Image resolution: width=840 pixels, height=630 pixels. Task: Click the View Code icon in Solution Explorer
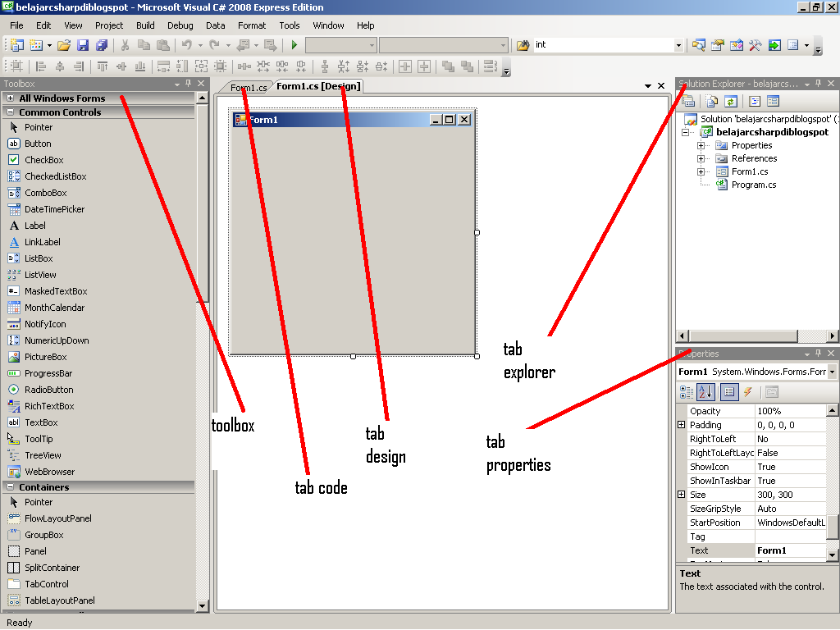(754, 100)
